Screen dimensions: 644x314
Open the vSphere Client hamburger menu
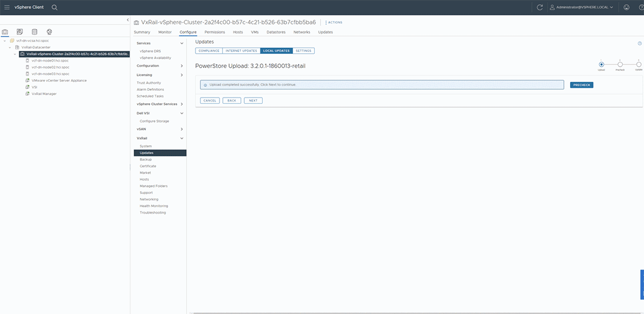tap(7, 7)
